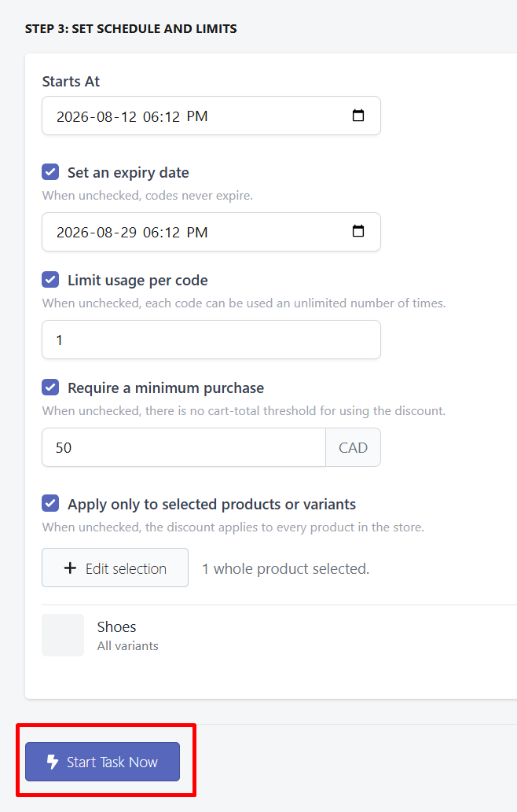Open the expiry date calendar picker icon
517x812 pixels.
[x=358, y=231]
